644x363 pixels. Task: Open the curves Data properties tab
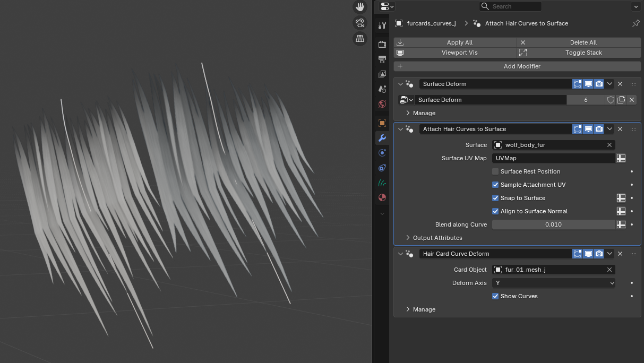point(382,183)
